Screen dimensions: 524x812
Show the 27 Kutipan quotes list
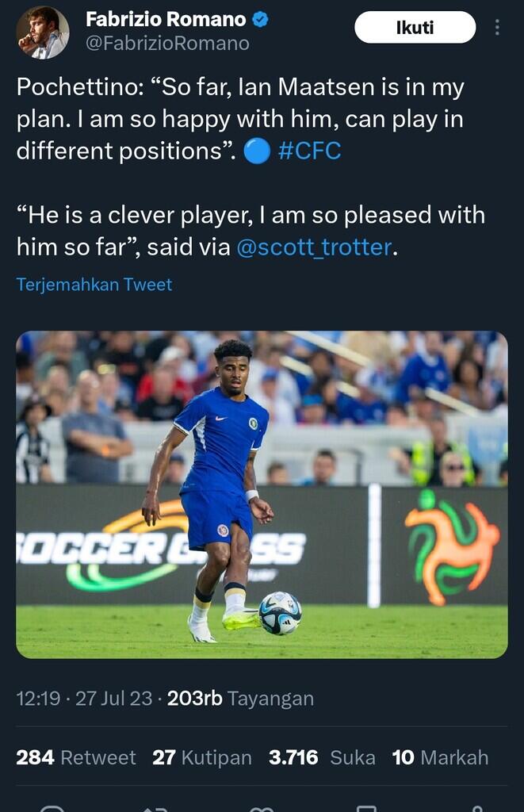coord(202,757)
